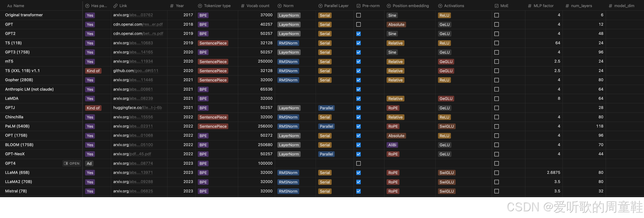Select MLP factor 2.6875 for LLaMA
Screen dimensions: 644x218
553,172
